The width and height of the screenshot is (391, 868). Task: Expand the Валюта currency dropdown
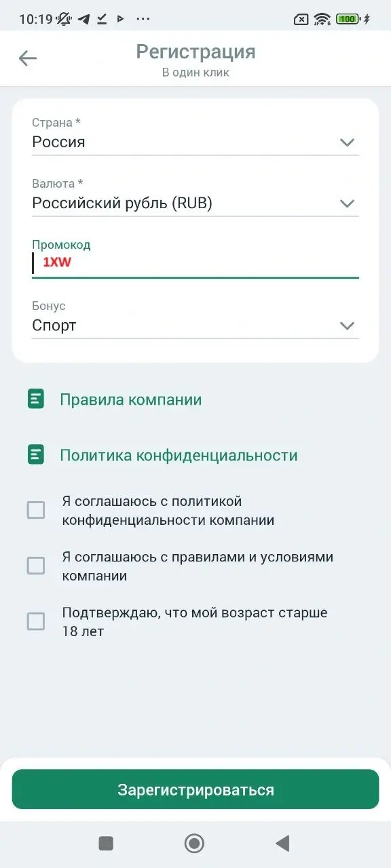(347, 203)
